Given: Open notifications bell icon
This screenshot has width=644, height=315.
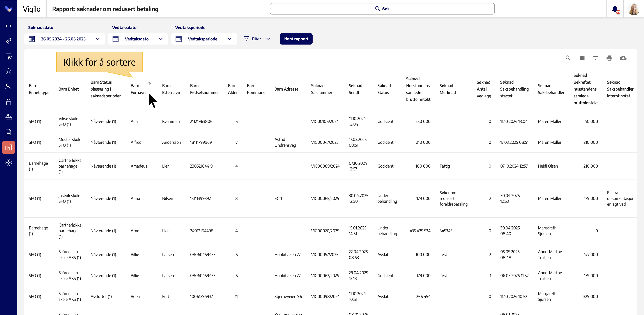Looking at the screenshot, I should click(616, 9).
